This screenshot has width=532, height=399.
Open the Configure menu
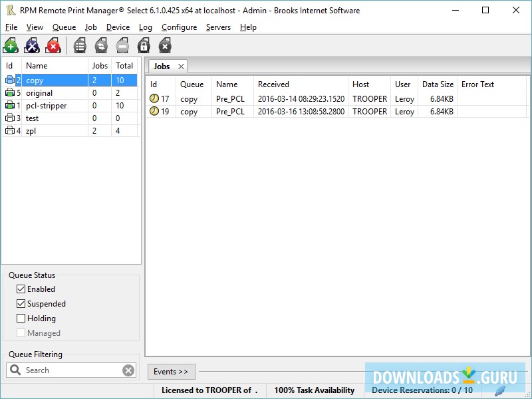click(179, 27)
